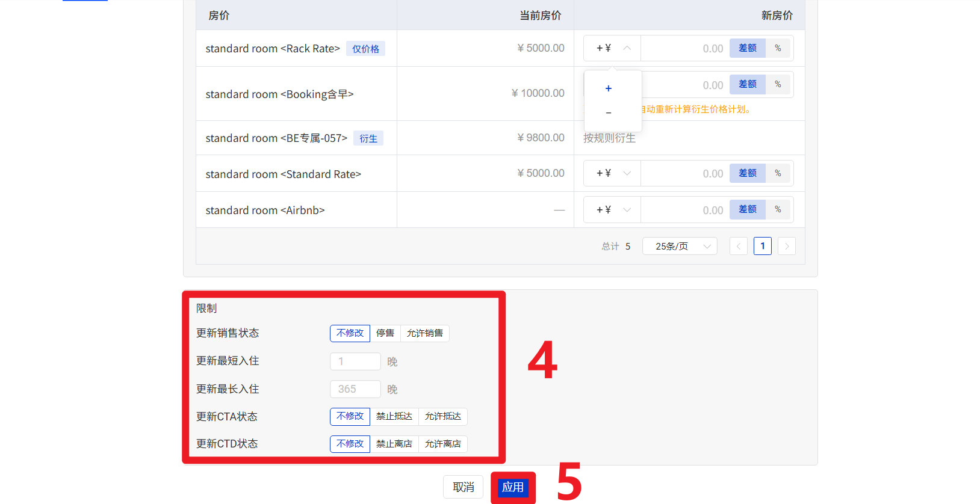This screenshot has width=980, height=504.
Task: Choose 差额 for Airbnb row
Action: [x=748, y=209]
